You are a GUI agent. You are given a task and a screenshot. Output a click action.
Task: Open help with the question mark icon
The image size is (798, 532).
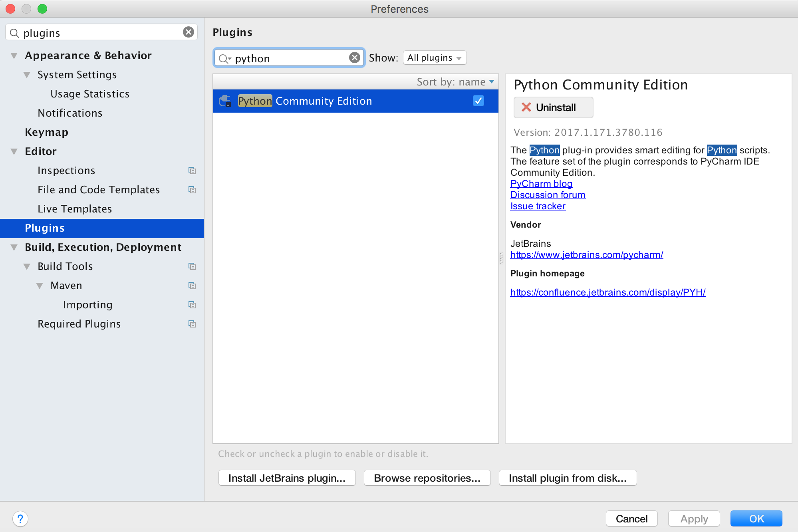(x=20, y=519)
